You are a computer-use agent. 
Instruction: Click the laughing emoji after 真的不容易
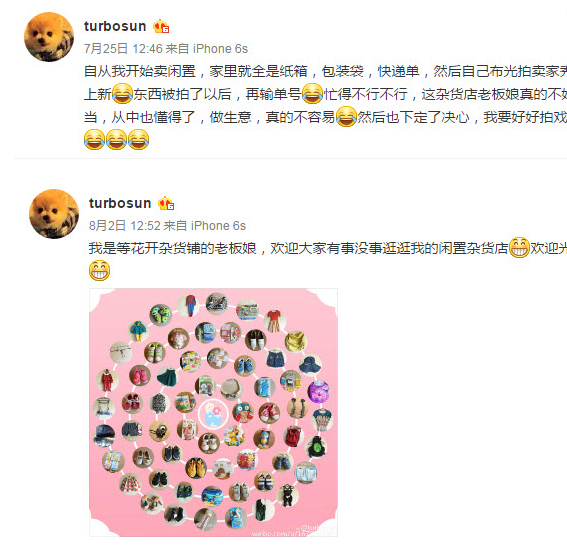click(x=346, y=116)
